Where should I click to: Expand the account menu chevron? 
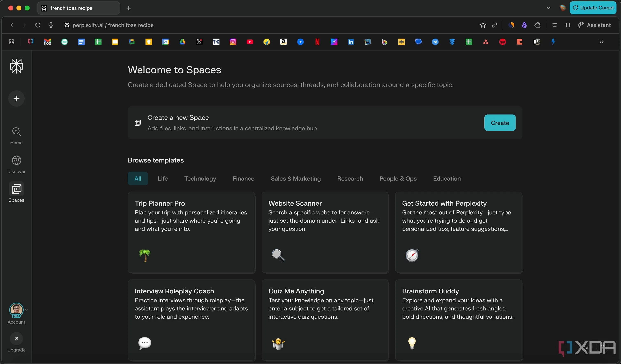click(26, 310)
